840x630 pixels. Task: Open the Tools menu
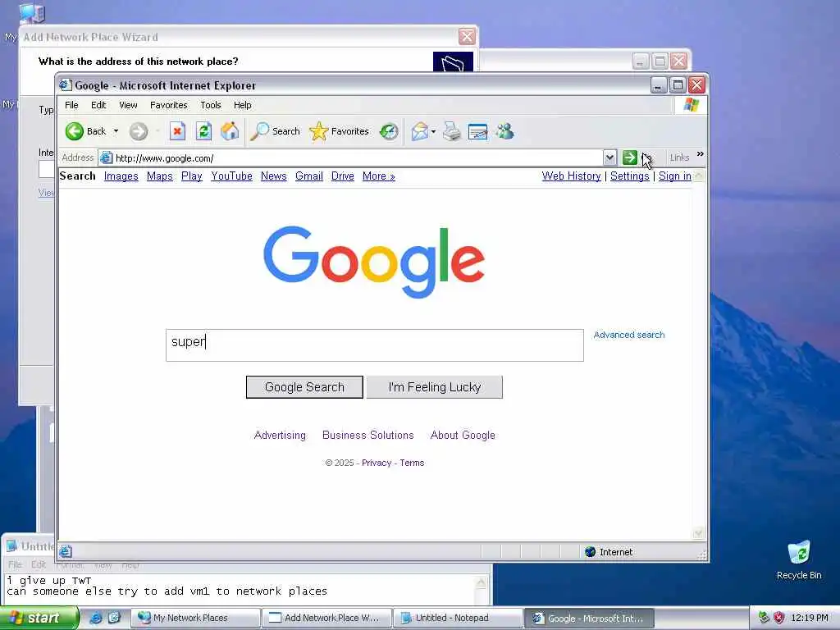pyautogui.click(x=211, y=105)
